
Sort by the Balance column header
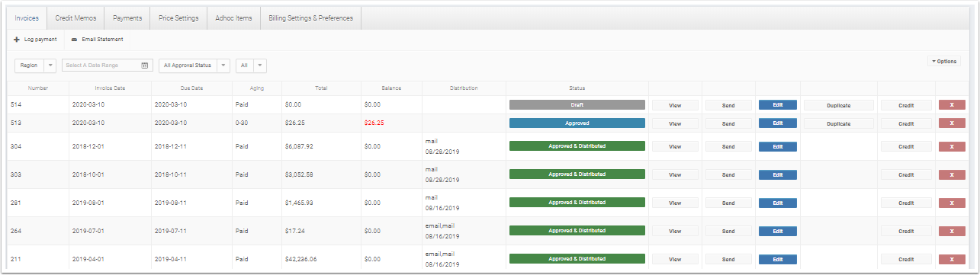(391, 88)
